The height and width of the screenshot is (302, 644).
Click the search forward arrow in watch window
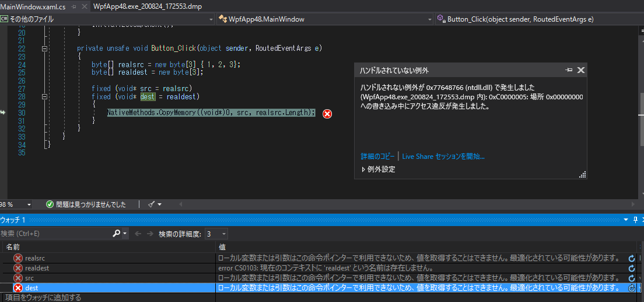tap(149, 234)
